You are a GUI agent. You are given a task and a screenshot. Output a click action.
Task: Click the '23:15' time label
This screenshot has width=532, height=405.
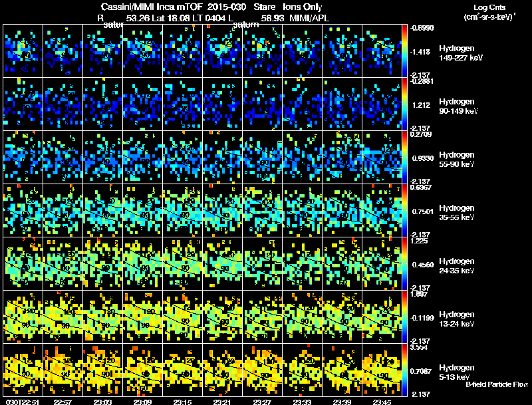click(x=182, y=402)
